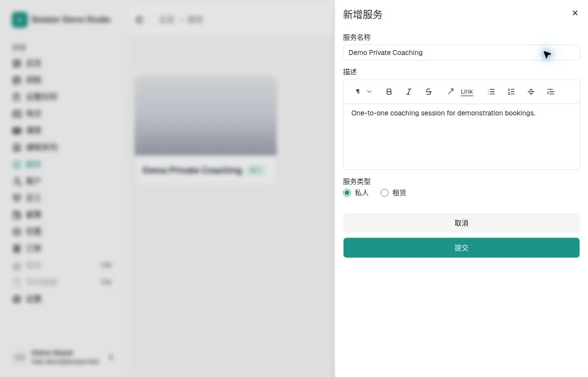Toggle italic formatting

tap(409, 92)
